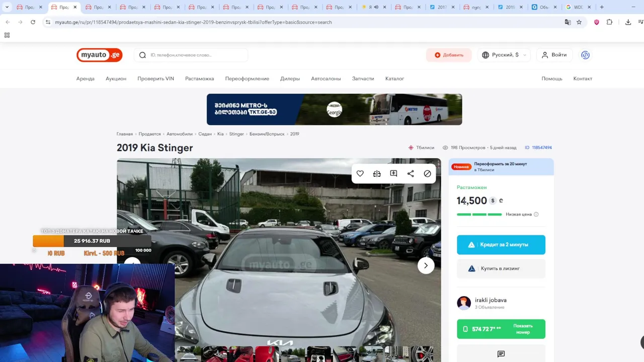Close the Объ browser tab
The width and height of the screenshot is (644, 362).
pos(555,7)
